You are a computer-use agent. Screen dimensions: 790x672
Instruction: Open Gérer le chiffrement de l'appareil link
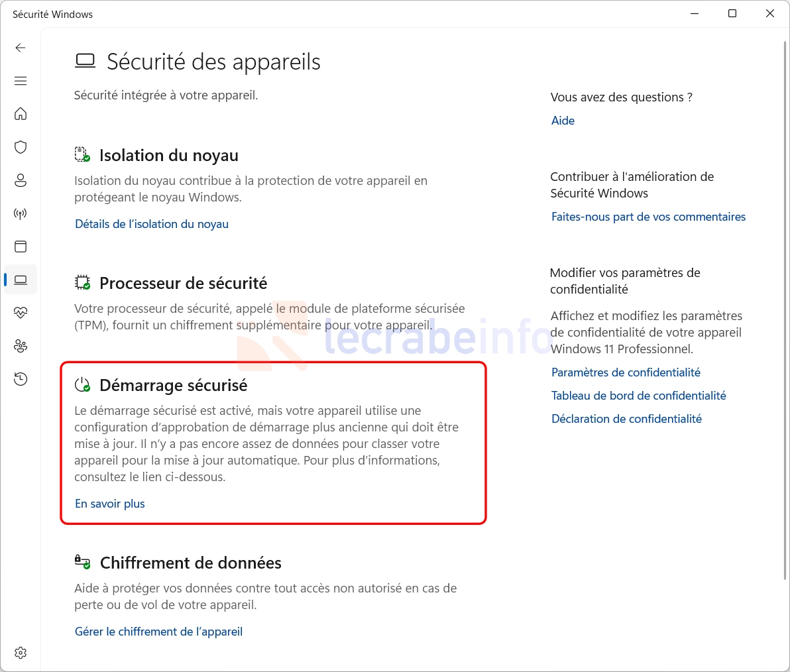[x=158, y=632]
